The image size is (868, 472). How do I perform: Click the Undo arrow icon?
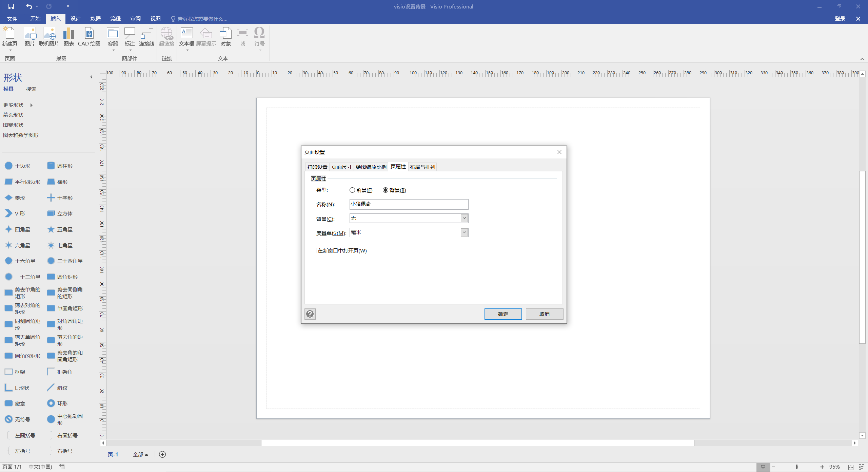coord(29,6)
